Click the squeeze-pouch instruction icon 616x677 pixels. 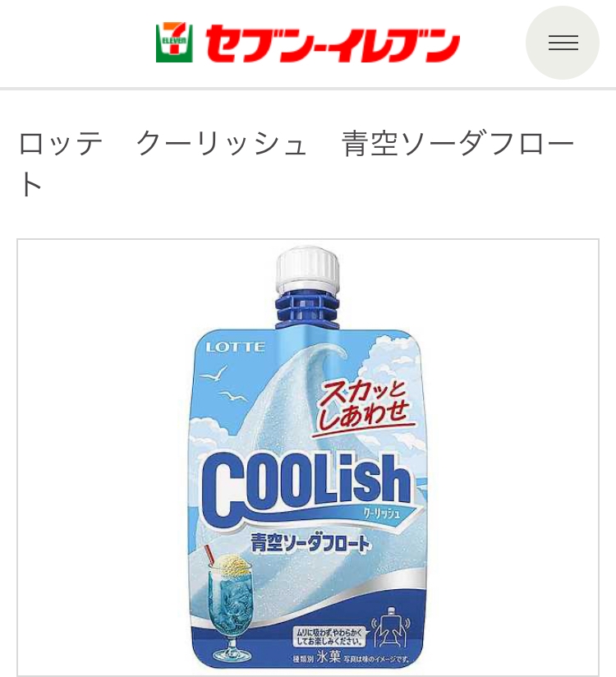click(390, 629)
